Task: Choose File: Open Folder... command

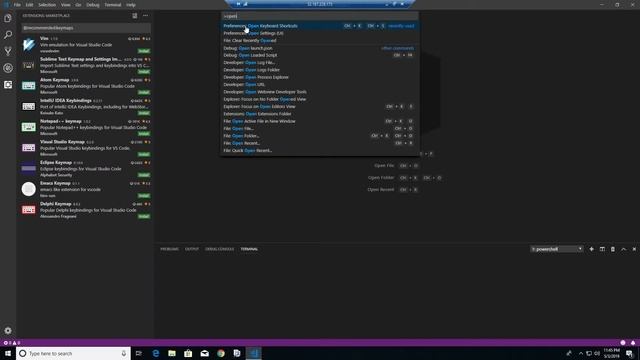Action: (x=320, y=136)
